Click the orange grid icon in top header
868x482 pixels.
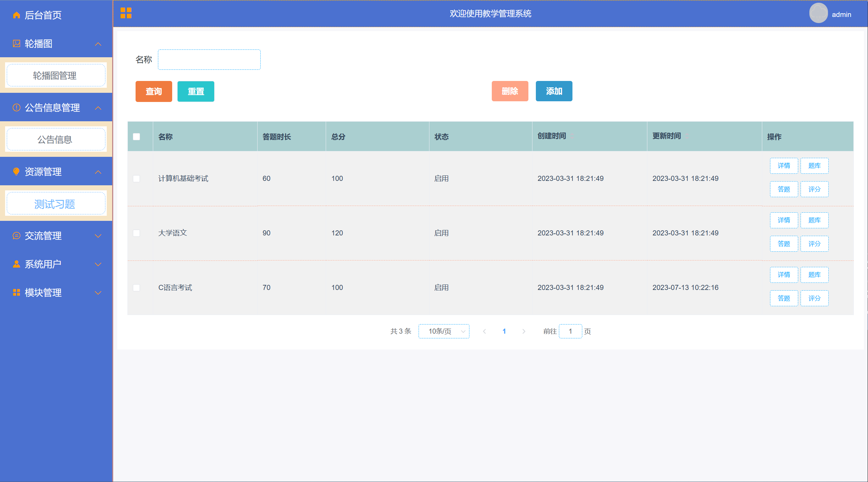coord(126,13)
